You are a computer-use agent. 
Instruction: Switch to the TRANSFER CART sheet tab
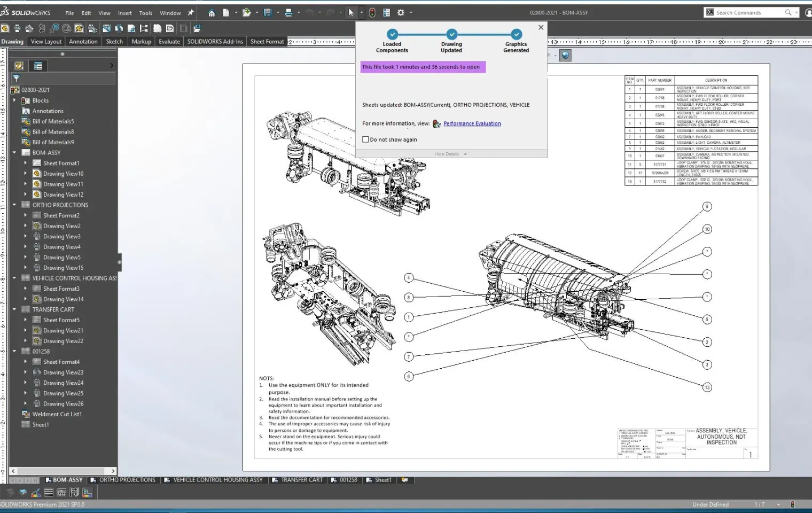(297, 480)
